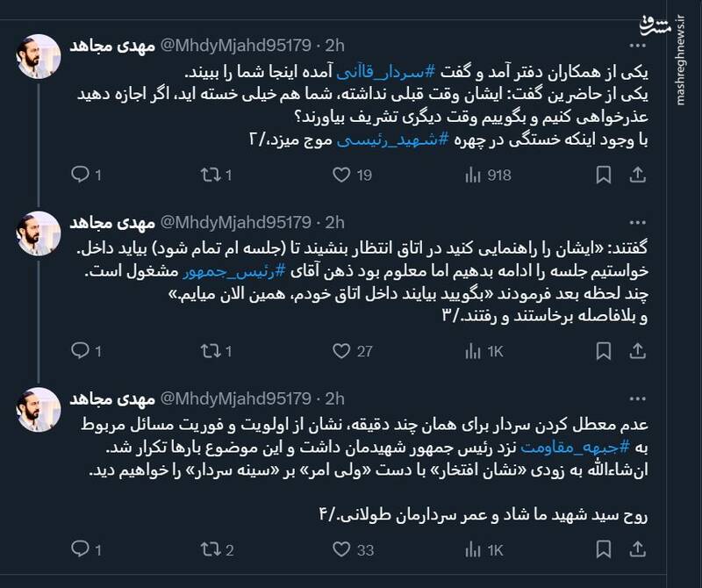The height and width of the screenshot is (588, 702).
Task: Reply to the first tweet mentioning سردار قاآنی
Action: 81,176
